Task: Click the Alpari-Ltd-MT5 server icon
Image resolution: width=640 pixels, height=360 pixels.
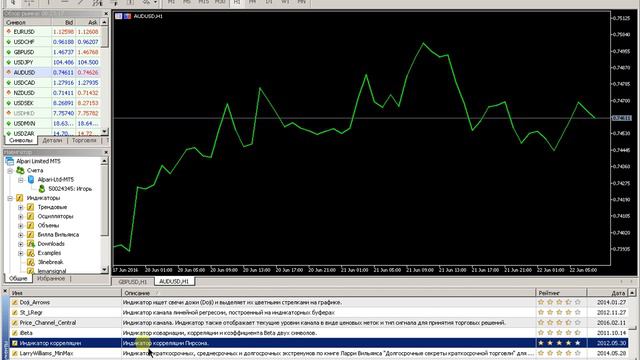Action: tap(31, 179)
